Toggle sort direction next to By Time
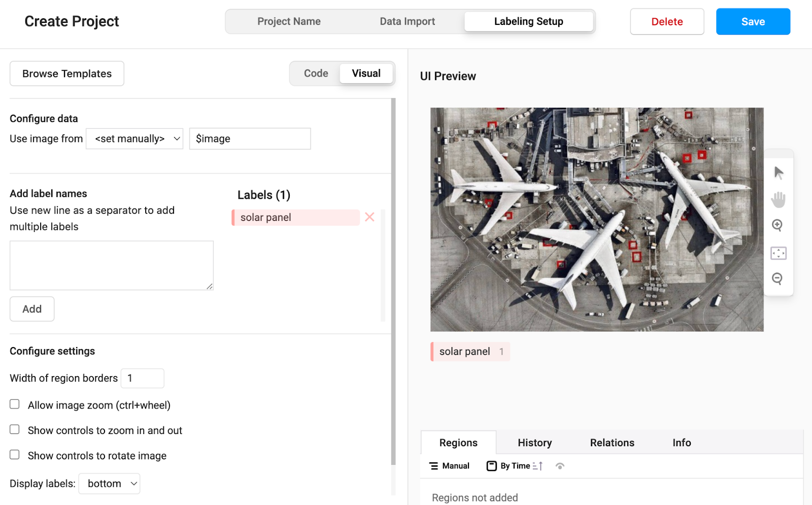 pos(538,466)
